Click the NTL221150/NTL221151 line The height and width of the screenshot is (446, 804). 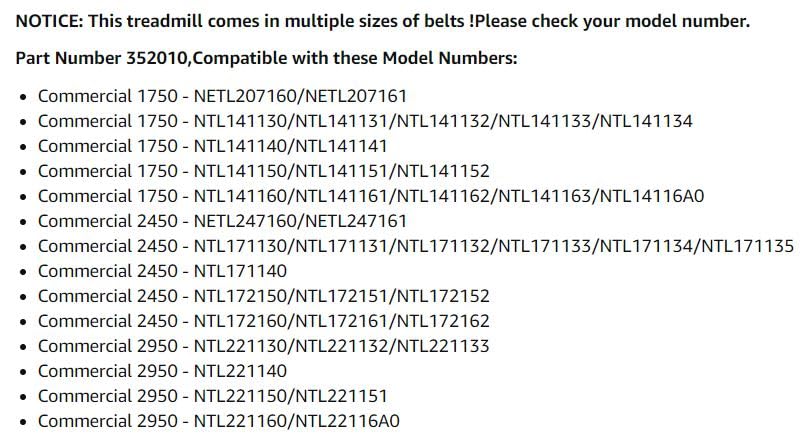212,396
